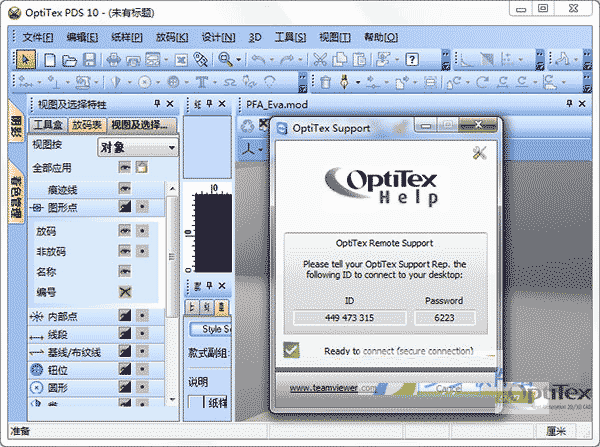Select the arrow pointer tool
Screen dimensions: 600x447
25,60
